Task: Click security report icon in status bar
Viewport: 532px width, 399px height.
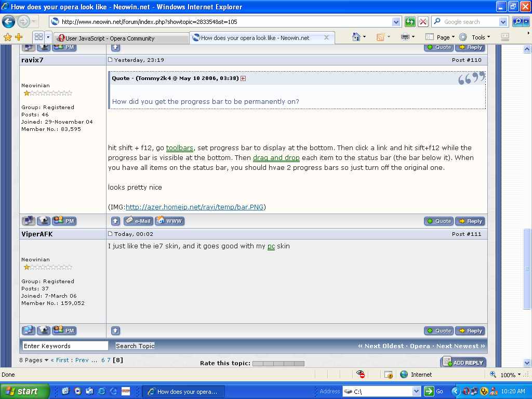Action: 389,375
